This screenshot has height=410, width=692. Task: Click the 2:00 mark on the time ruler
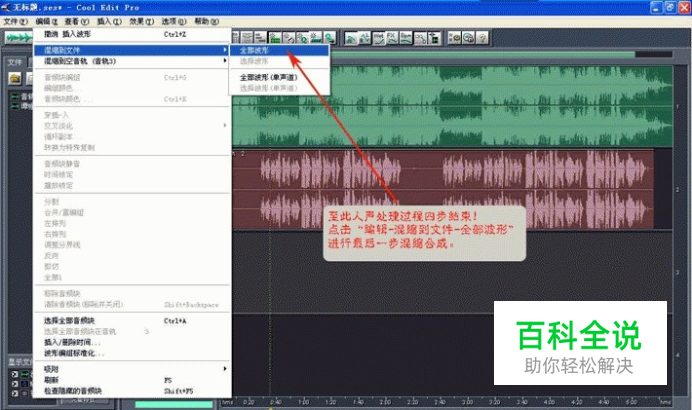(x=385, y=402)
